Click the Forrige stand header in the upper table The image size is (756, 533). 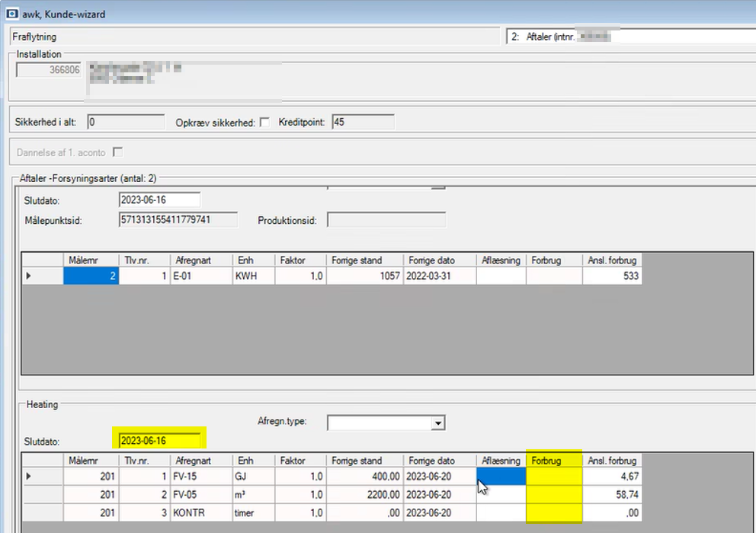point(365,260)
